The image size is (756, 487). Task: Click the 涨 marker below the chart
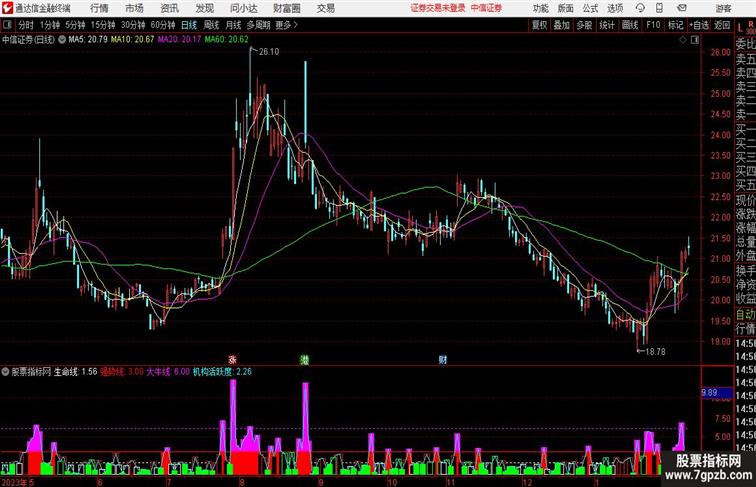pyautogui.click(x=232, y=360)
